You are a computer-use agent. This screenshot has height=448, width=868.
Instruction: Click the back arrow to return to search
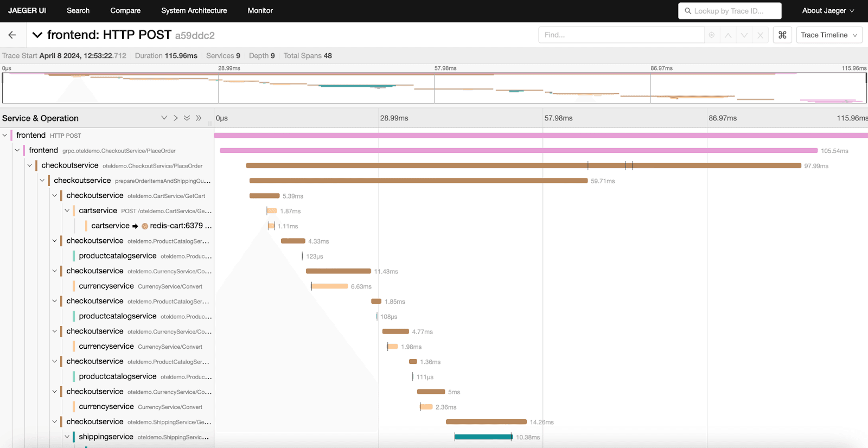(12, 35)
